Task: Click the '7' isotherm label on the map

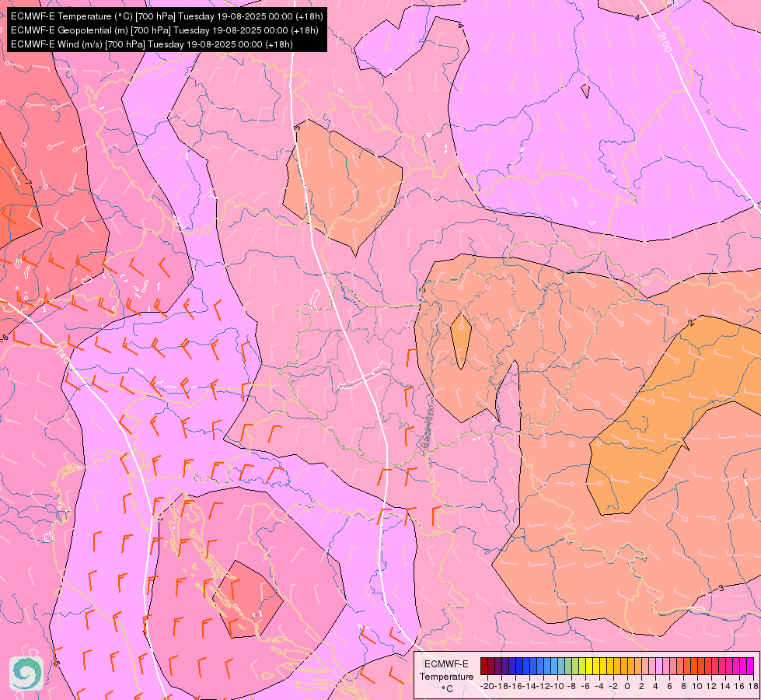Action: coord(29,182)
